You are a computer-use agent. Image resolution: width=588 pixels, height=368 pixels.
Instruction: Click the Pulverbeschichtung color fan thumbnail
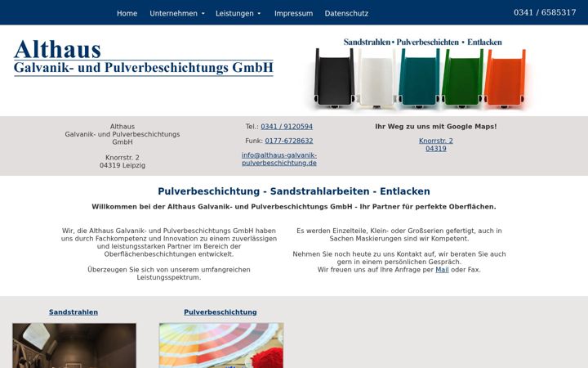click(221, 345)
